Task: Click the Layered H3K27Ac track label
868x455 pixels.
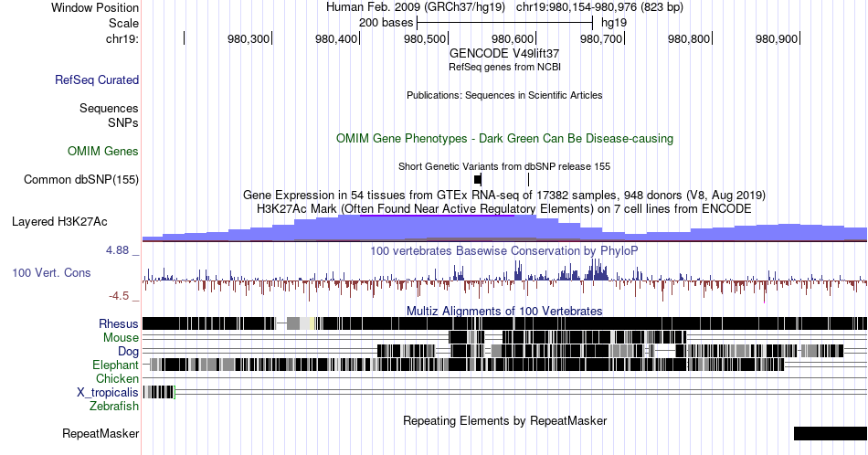Action: [x=59, y=222]
